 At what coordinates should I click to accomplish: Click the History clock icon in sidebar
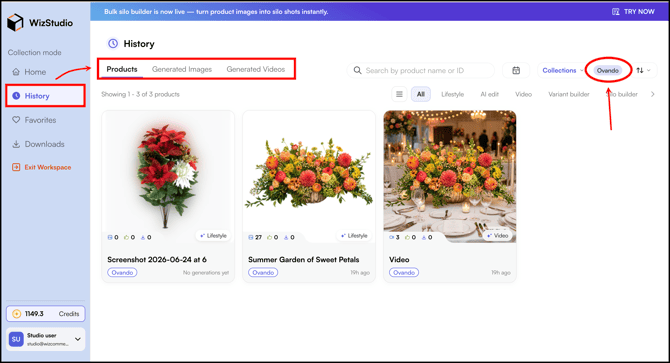[16, 96]
